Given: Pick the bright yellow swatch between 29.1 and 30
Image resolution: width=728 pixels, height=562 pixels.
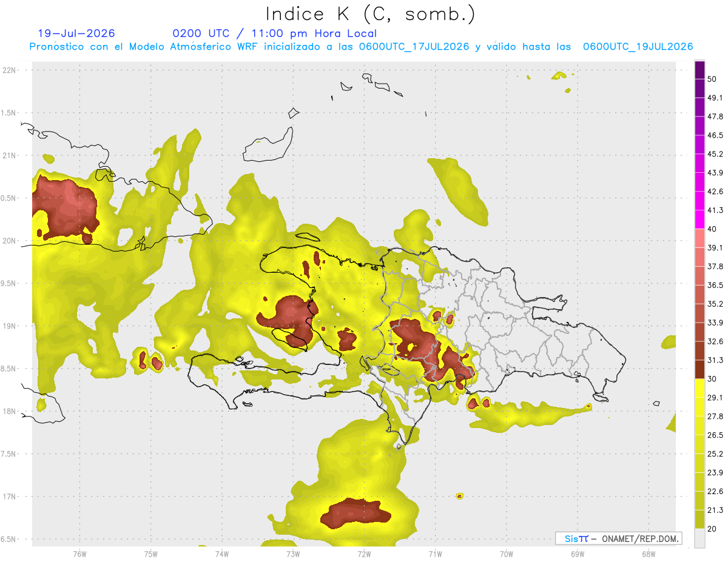Looking at the screenshot, I should point(699,388).
